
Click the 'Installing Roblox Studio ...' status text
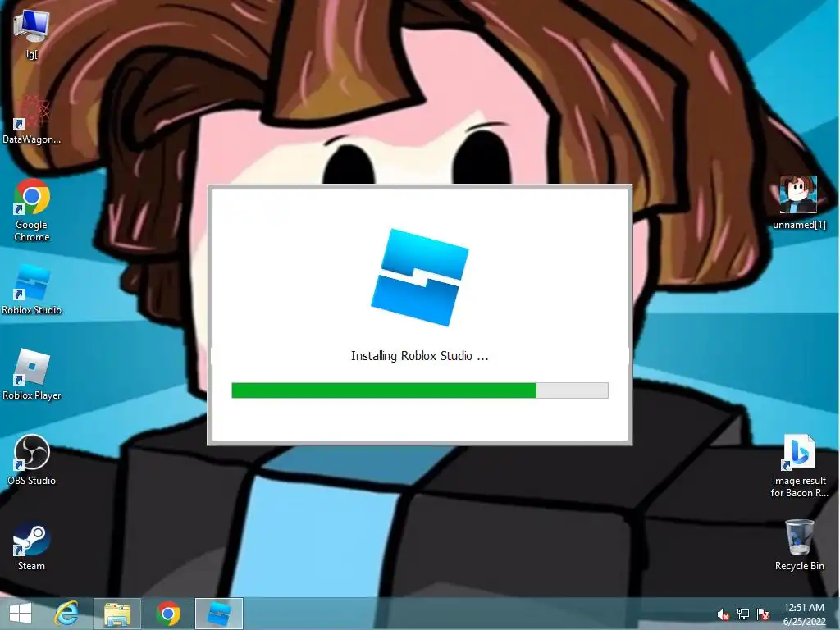coord(419,356)
